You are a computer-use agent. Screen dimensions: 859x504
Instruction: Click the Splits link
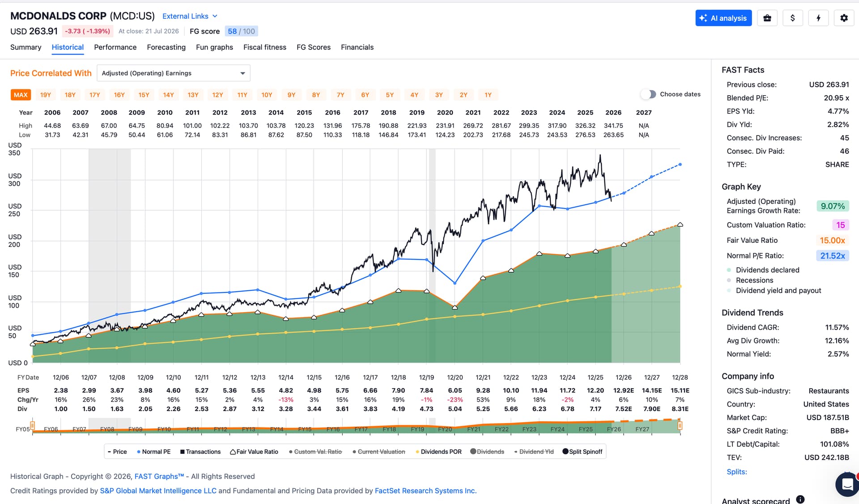(737, 472)
